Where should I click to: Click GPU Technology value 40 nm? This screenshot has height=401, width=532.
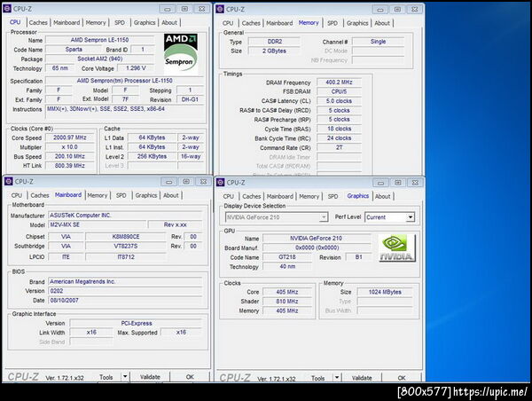coord(287,266)
